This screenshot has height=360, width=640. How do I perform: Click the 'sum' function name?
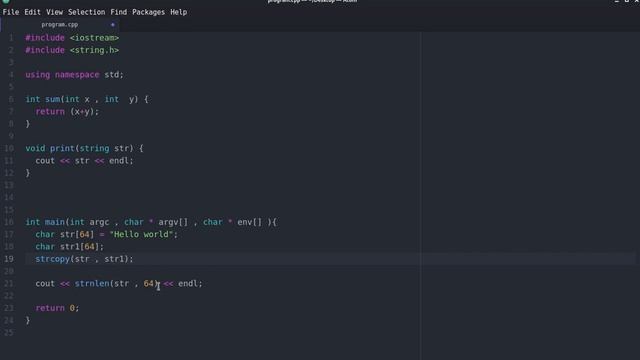pyautogui.click(x=52, y=99)
